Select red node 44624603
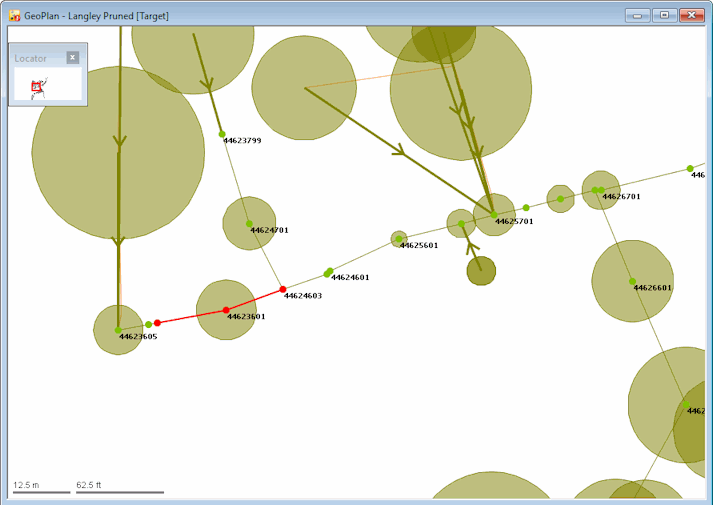713x505 pixels. click(283, 289)
